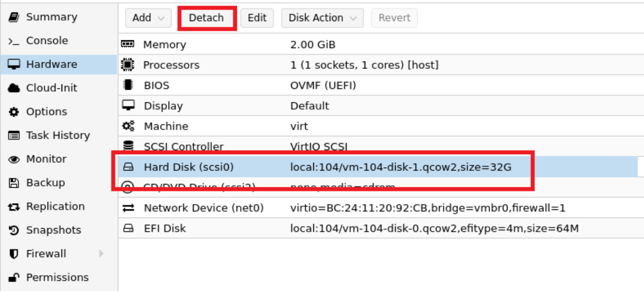Click the Firewall shield icon
Viewport: 644px width, 291px height.
point(14,254)
